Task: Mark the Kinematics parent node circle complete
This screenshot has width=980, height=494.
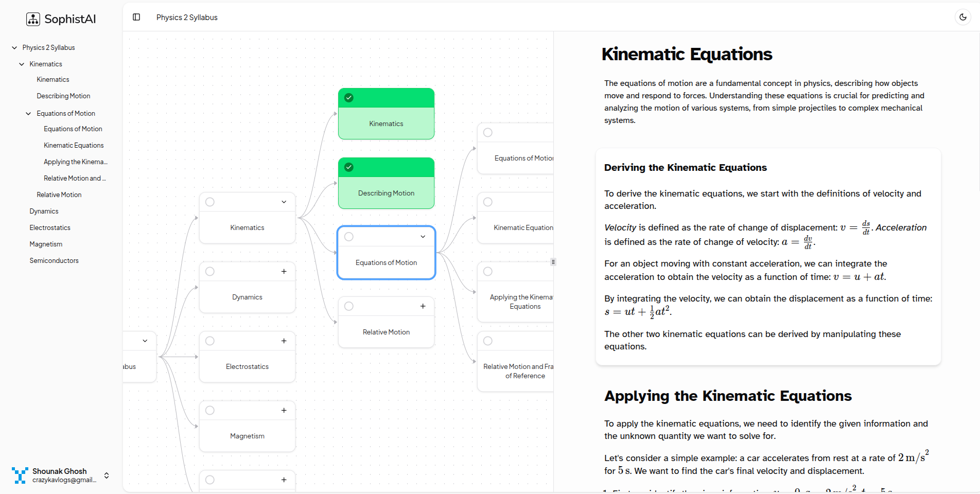Action: (210, 202)
